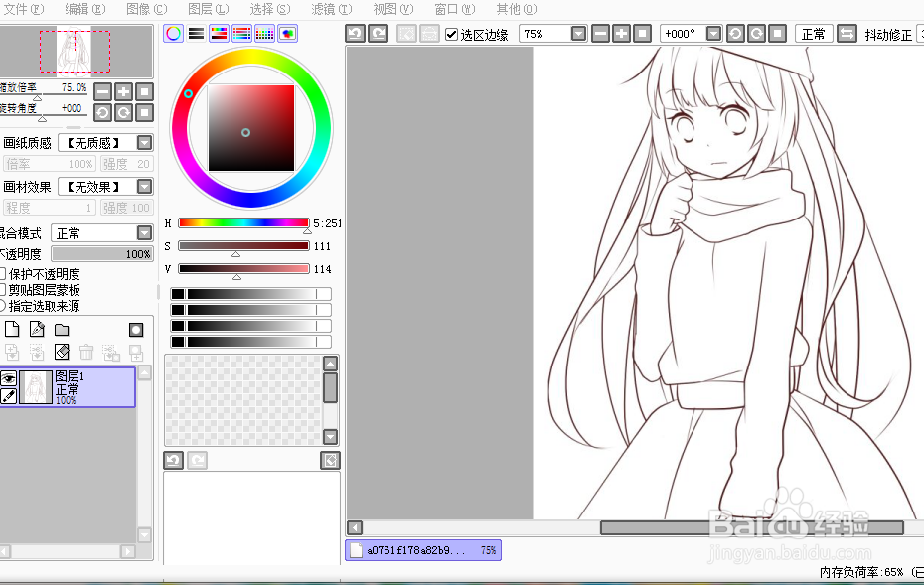This screenshot has height=585, width=924.
Task: Toggle the color wheel panel
Action: tap(173, 34)
